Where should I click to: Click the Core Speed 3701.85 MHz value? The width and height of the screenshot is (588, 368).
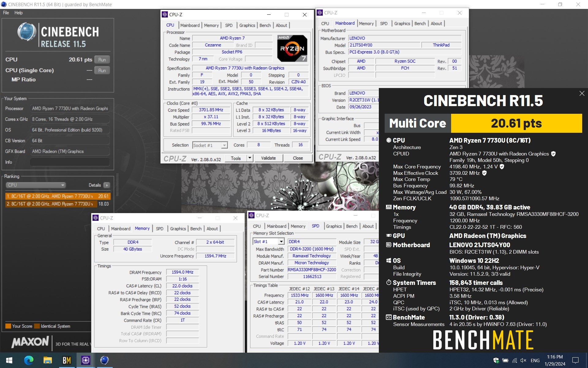[x=211, y=110]
